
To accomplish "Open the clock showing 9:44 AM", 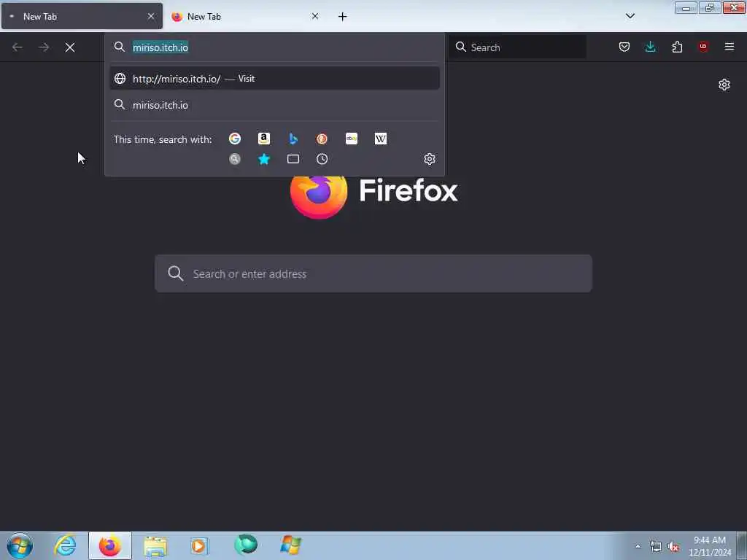I will tap(710, 546).
